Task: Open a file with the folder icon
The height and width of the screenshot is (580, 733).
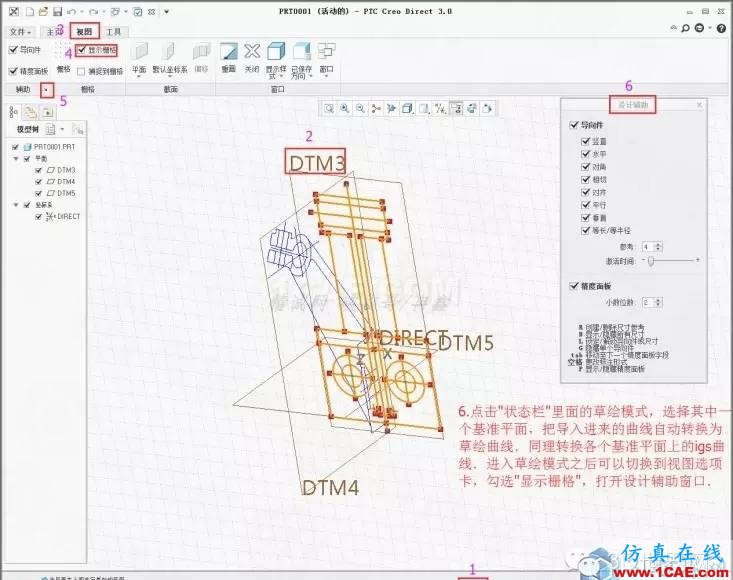Action: pyautogui.click(x=43, y=11)
